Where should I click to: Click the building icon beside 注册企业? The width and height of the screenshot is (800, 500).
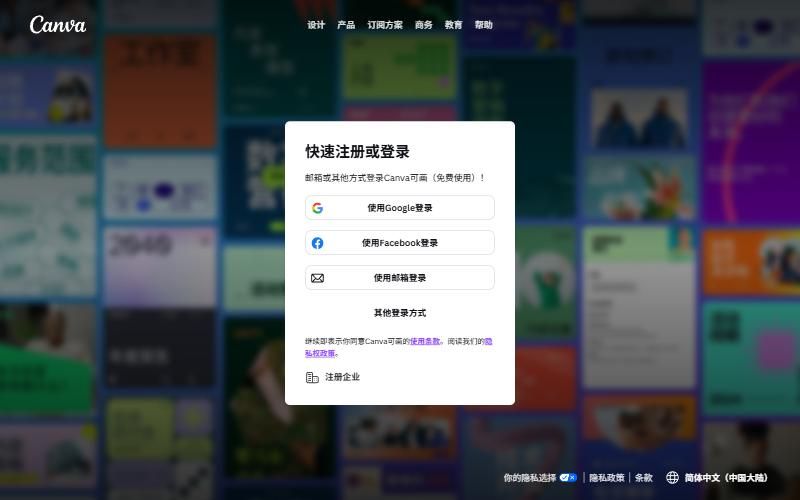312,378
